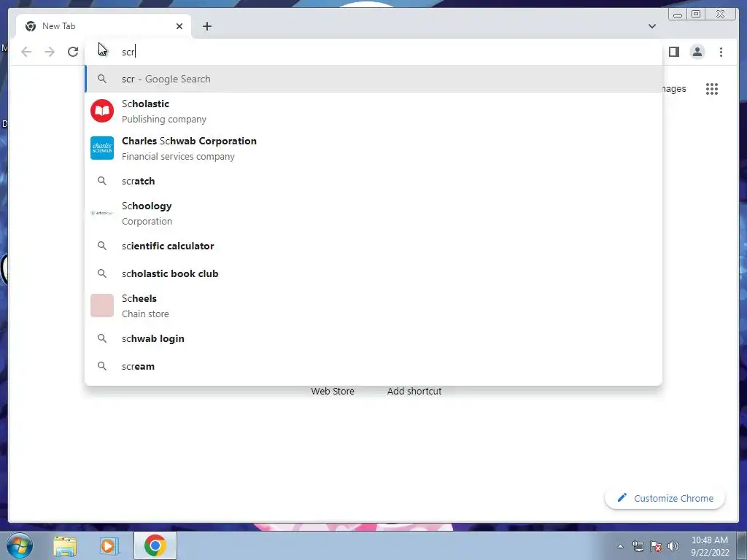The image size is (747, 560).
Task: Pick the 'scratch' search suggestion
Action: pyautogui.click(x=373, y=181)
